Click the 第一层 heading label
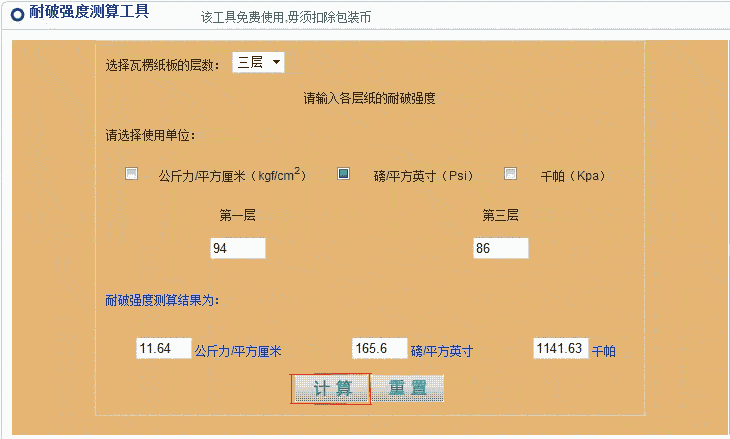This screenshot has height=439, width=730. coord(238,215)
